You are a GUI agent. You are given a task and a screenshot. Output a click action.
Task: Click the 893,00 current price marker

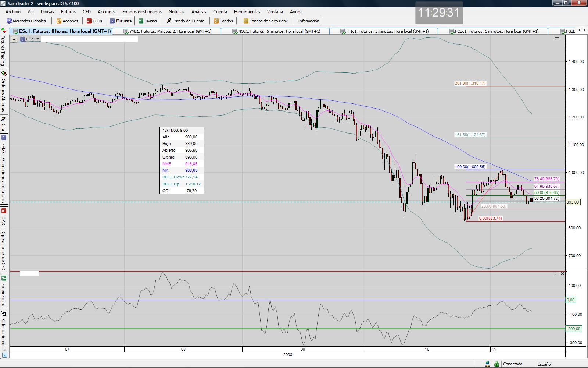573,202
